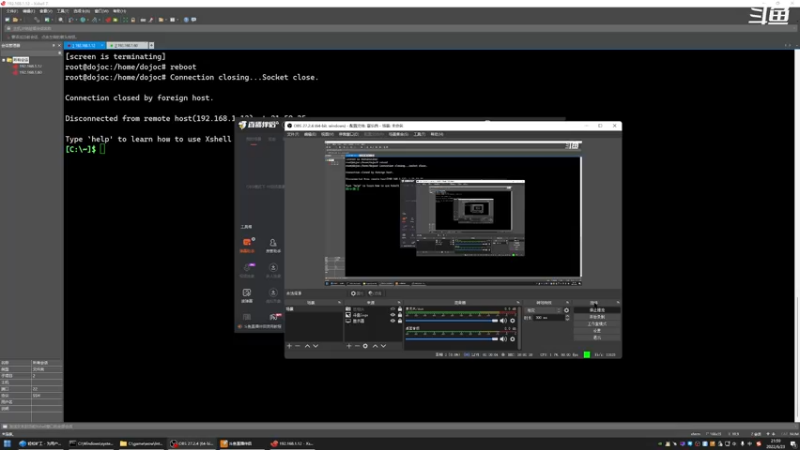Screen dimensions: 800x450
Task: Add a new source with the plus icon
Action: (x=349, y=346)
